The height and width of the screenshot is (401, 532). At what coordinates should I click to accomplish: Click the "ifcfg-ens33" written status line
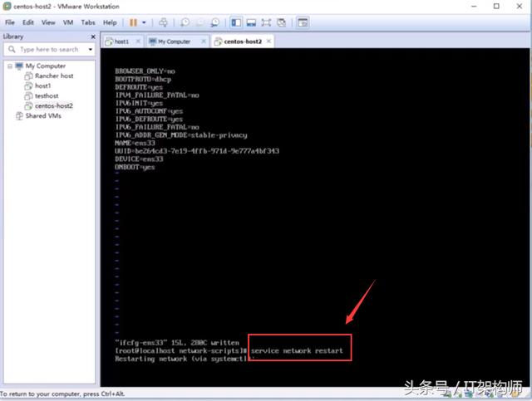[177, 343]
